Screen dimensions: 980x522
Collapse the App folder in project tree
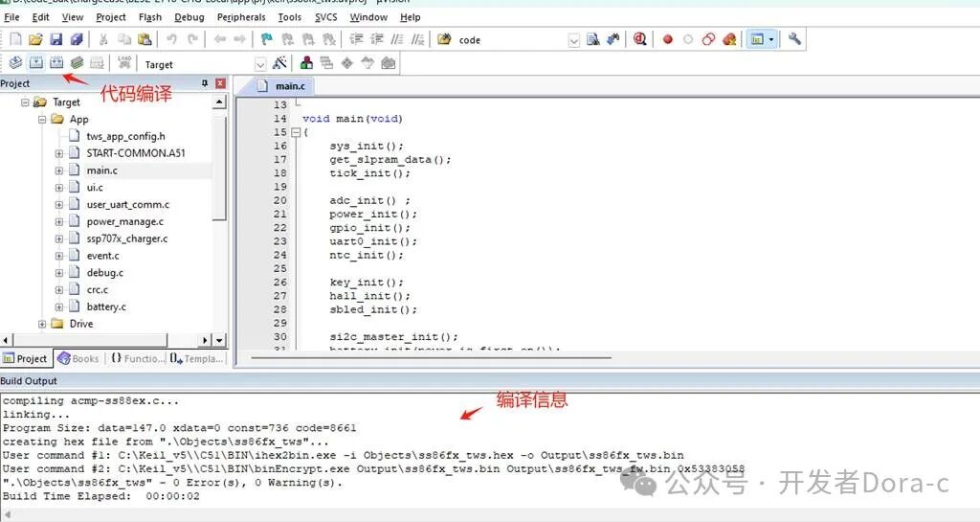43,119
